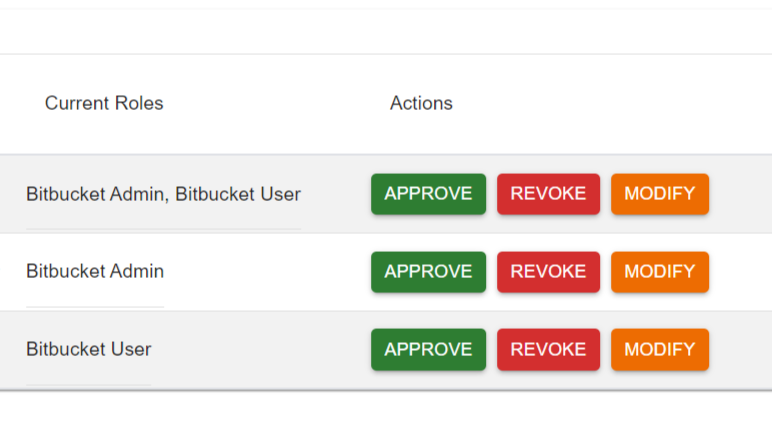
Task: Click the underline beneath third row's Bitbucket User
Action: coord(89,385)
